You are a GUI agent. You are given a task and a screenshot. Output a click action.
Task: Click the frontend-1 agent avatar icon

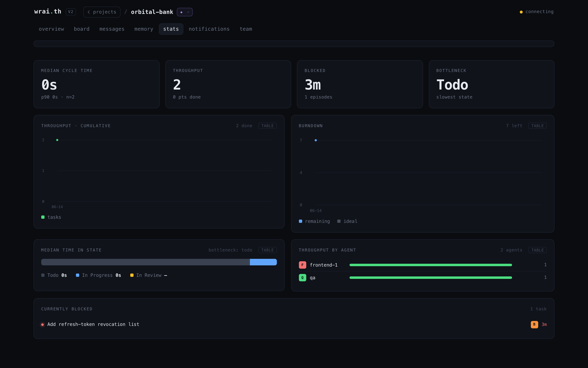click(x=302, y=265)
